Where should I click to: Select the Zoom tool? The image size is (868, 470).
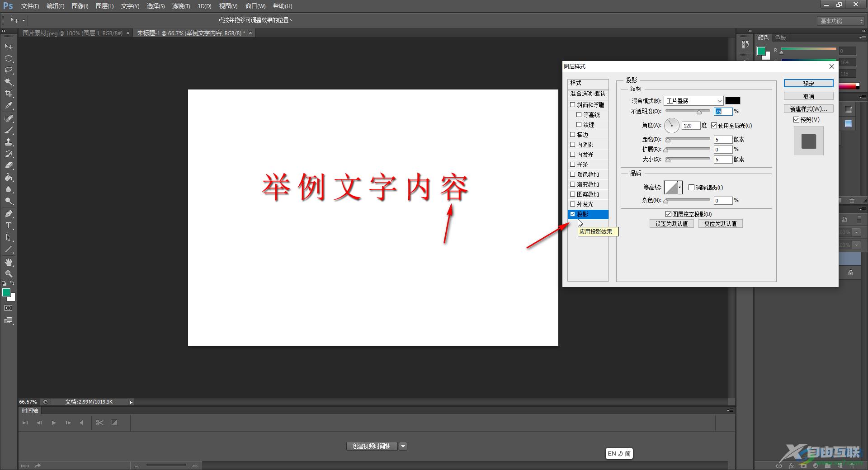pyautogui.click(x=9, y=274)
